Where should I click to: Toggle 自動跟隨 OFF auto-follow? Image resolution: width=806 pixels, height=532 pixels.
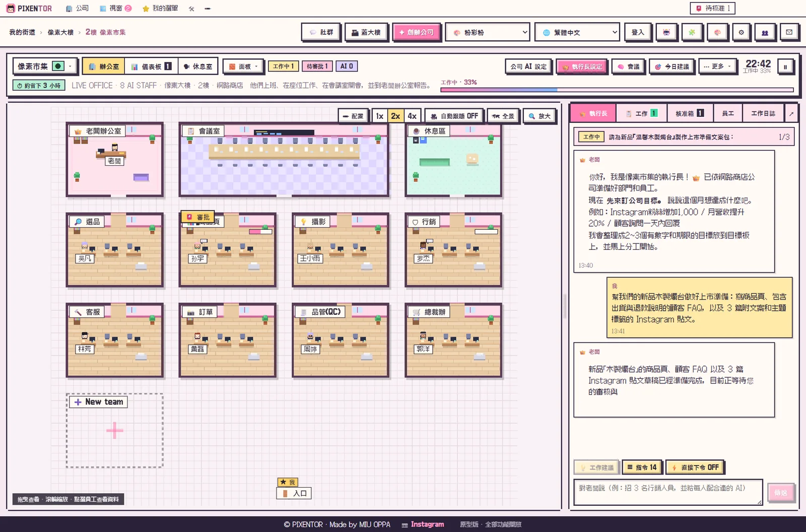[x=454, y=116]
